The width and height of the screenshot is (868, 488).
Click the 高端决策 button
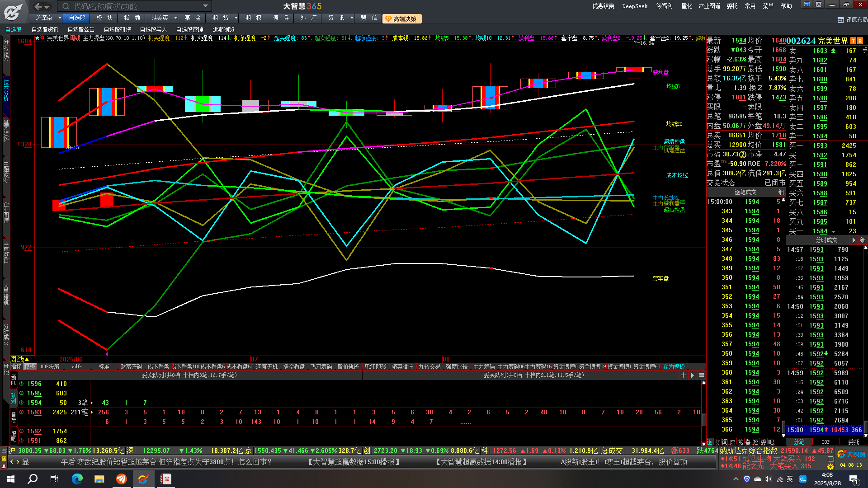click(x=402, y=19)
